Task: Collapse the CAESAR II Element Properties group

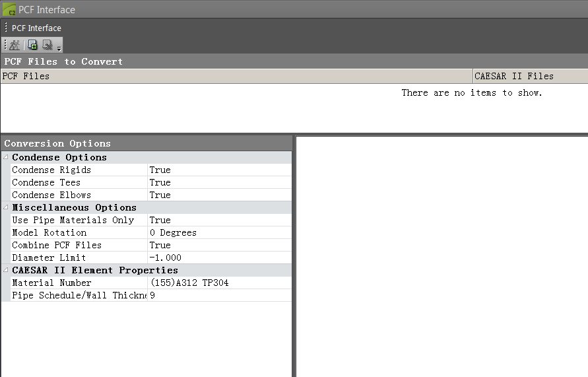Action: coord(6,270)
